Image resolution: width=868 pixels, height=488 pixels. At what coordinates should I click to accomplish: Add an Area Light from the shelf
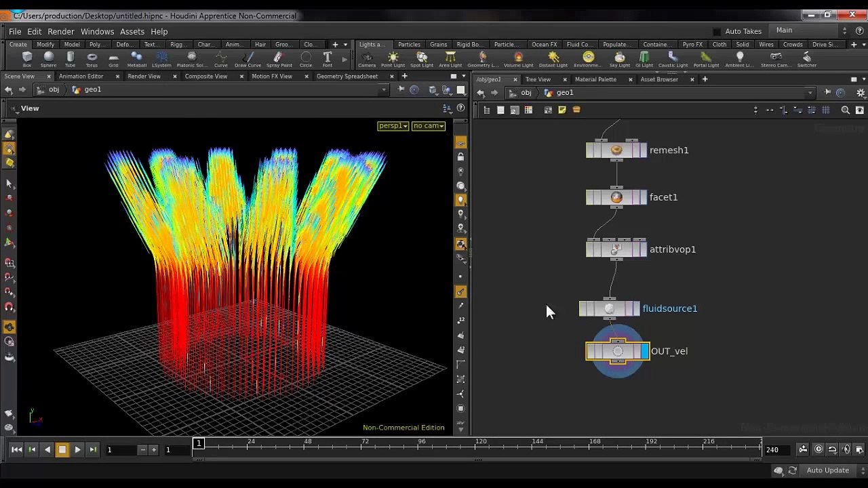(450, 60)
